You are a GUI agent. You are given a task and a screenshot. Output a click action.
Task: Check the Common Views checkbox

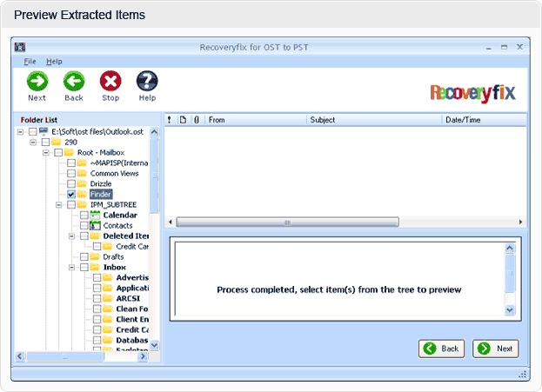pyautogui.click(x=71, y=173)
